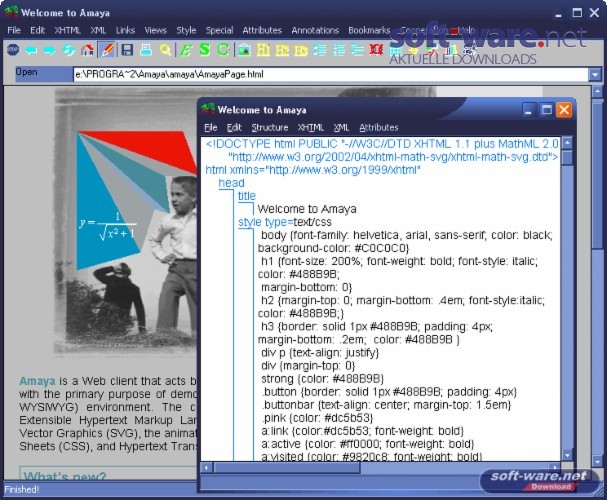Apply Strong with the green S icon
Screen dimensions: 607x500
[x=205, y=50]
